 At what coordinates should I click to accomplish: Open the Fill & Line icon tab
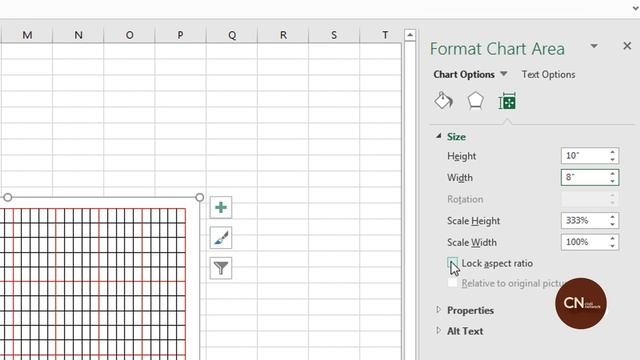point(443,101)
